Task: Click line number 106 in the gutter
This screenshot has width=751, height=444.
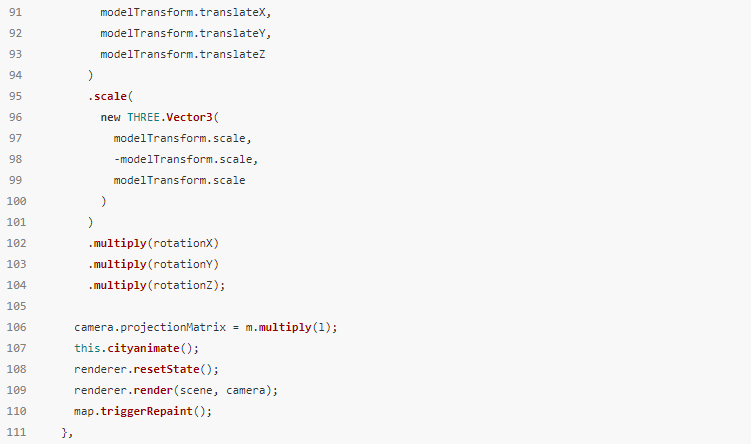Action: (x=16, y=327)
